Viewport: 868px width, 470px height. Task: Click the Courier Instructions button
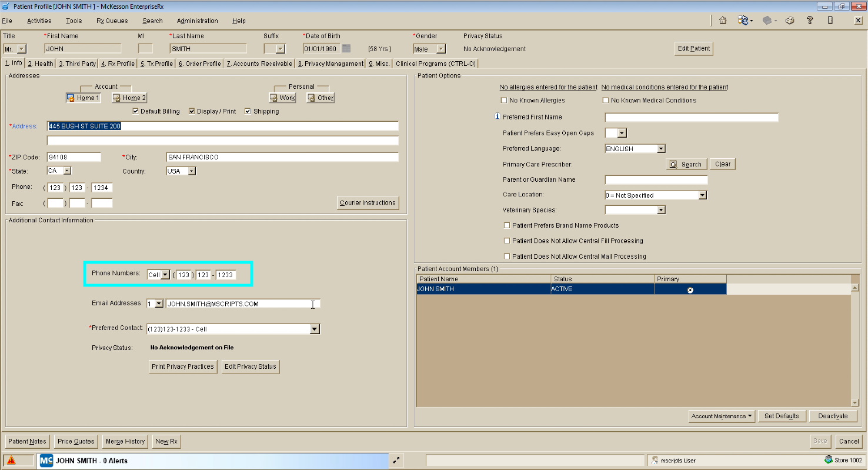pos(368,202)
